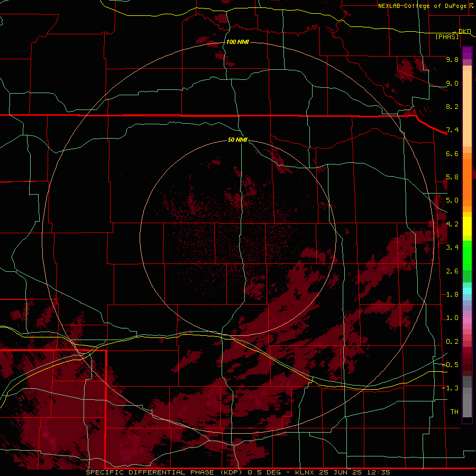
Task: Click the 5.8 scale value
Action: coord(452,177)
